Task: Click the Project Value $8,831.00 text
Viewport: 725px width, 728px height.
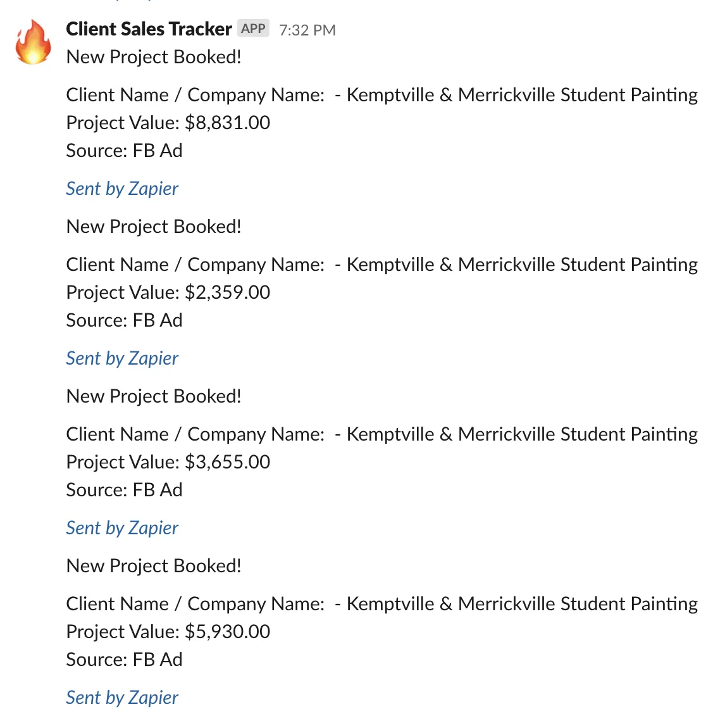Action: click(168, 123)
